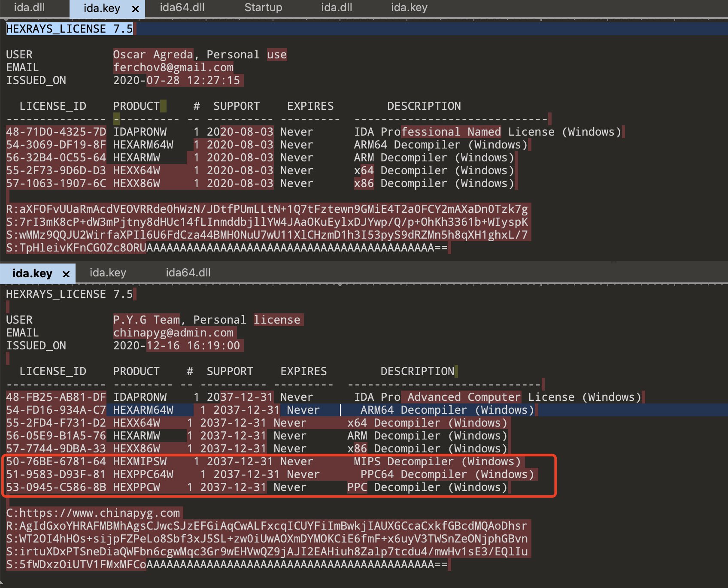This screenshot has width=728, height=588.
Task: Click the signature line starting R:aXFOFvUUaRmAcd
Action: [267, 209]
